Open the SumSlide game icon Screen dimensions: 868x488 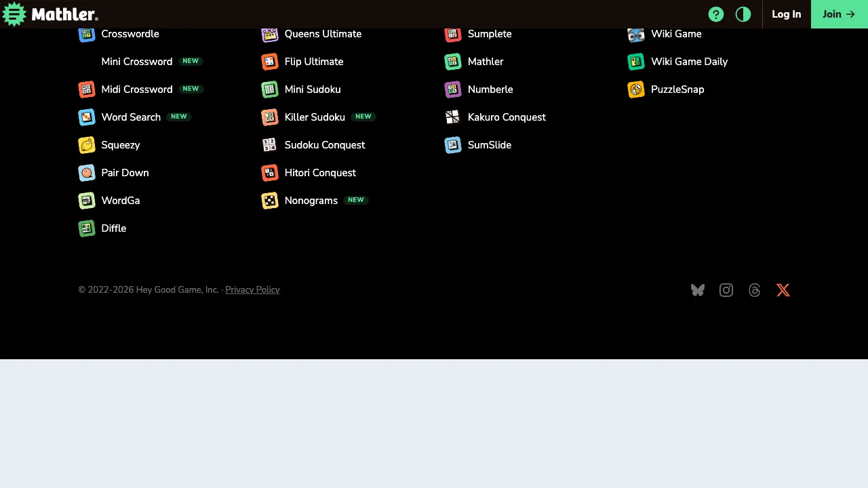point(453,145)
